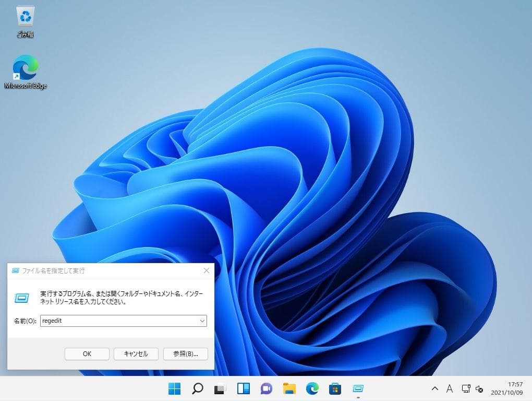Open Task View on the taskbar
Image resolution: width=532 pixels, height=401 pixels.
point(220,388)
